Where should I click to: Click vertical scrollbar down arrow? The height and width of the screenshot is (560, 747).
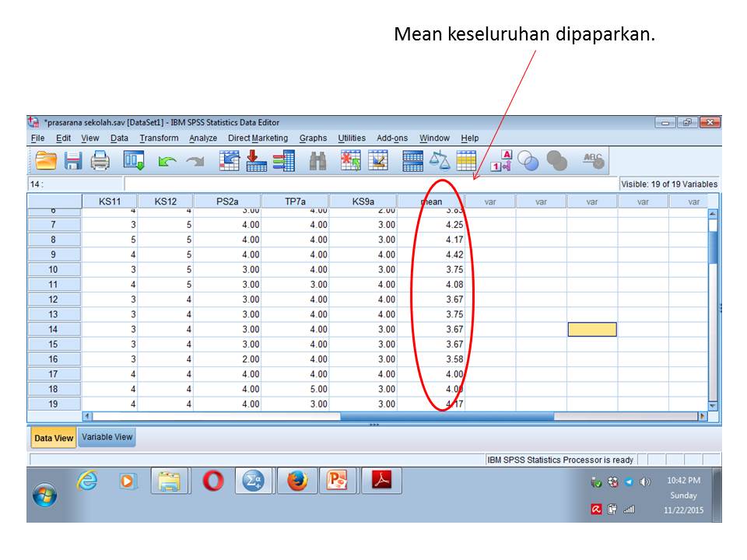coord(713,406)
